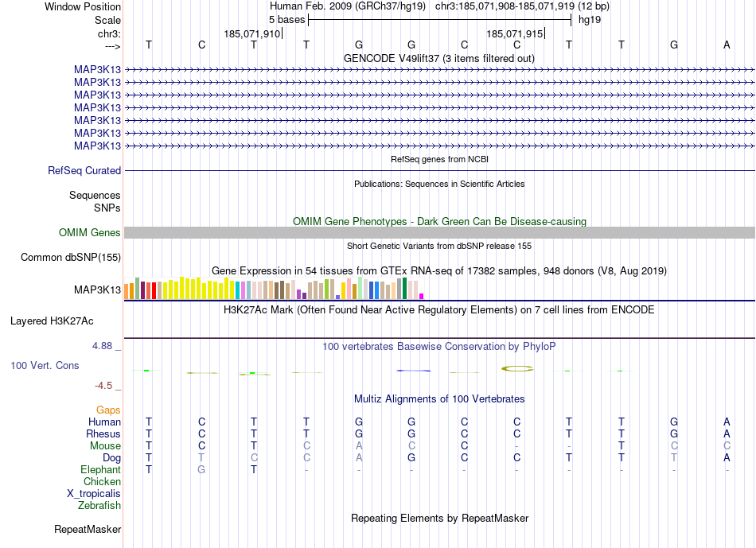This screenshot has height=548, width=756.
Task: Click the 'Mouse' alignment row label
Action: click(105, 446)
